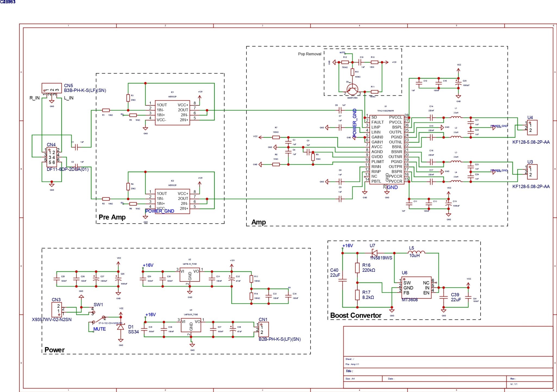Click the CN3 X9357WV-02-N2SN connector
Image resolution: width=557 pixels, height=392 pixels.
coord(57,309)
